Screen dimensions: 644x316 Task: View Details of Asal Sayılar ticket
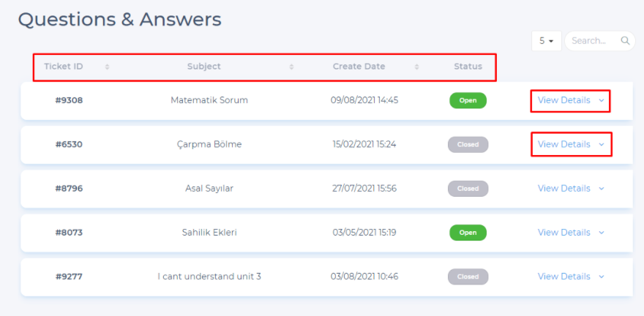[563, 188]
